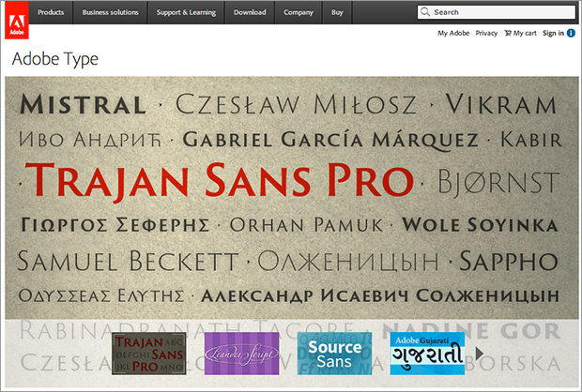
Task: Click the Sign in link
Action: (x=553, y=33)
